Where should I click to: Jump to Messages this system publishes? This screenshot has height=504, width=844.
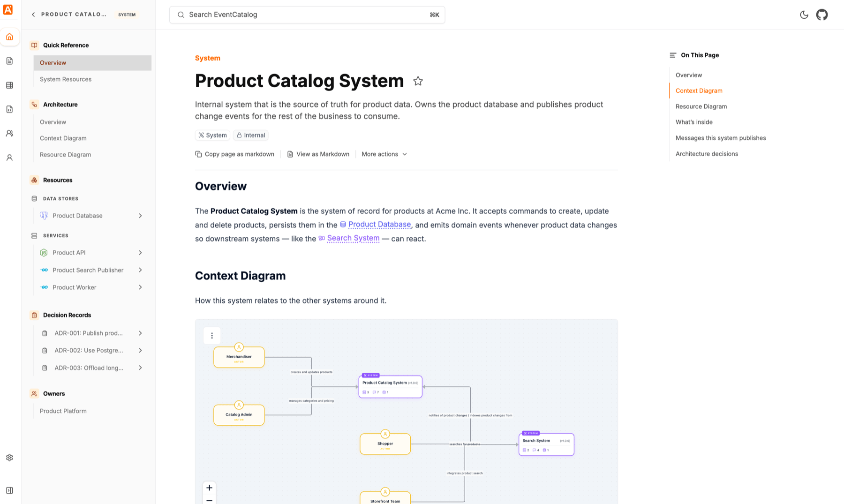(721, 138)
